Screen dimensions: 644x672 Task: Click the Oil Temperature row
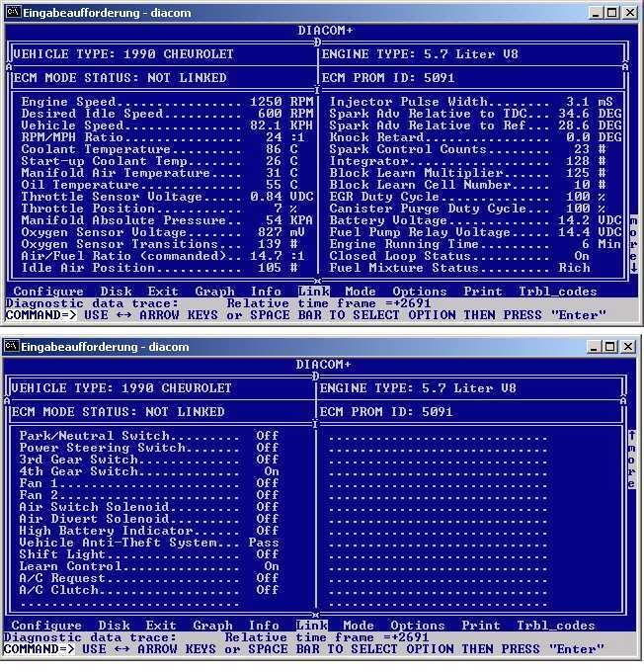(159, 185)
